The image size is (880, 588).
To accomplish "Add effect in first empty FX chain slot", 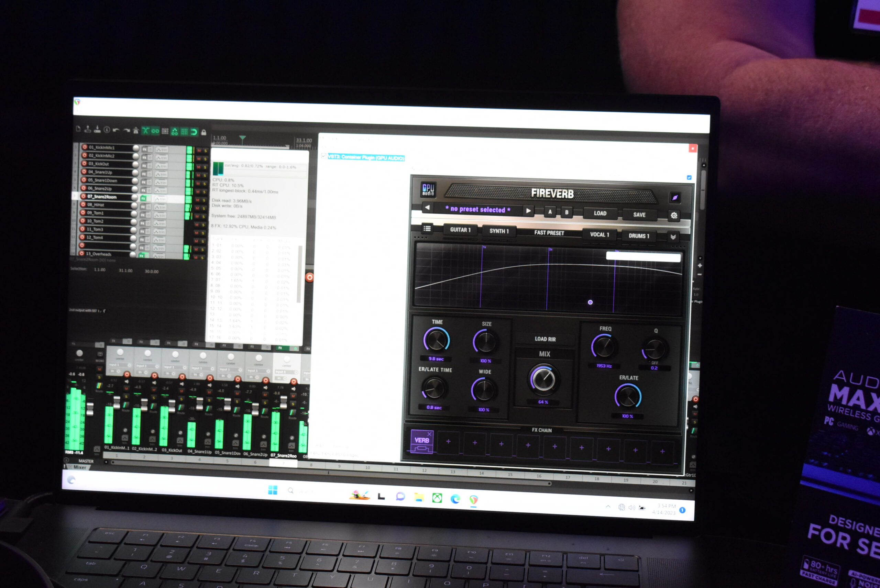I will [x=448, y=442].
